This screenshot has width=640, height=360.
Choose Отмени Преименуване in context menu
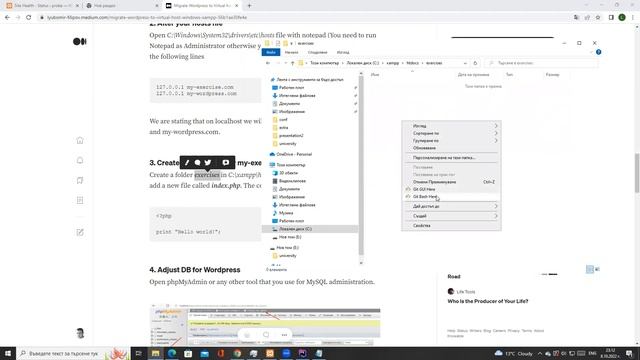tap(451, 182)
